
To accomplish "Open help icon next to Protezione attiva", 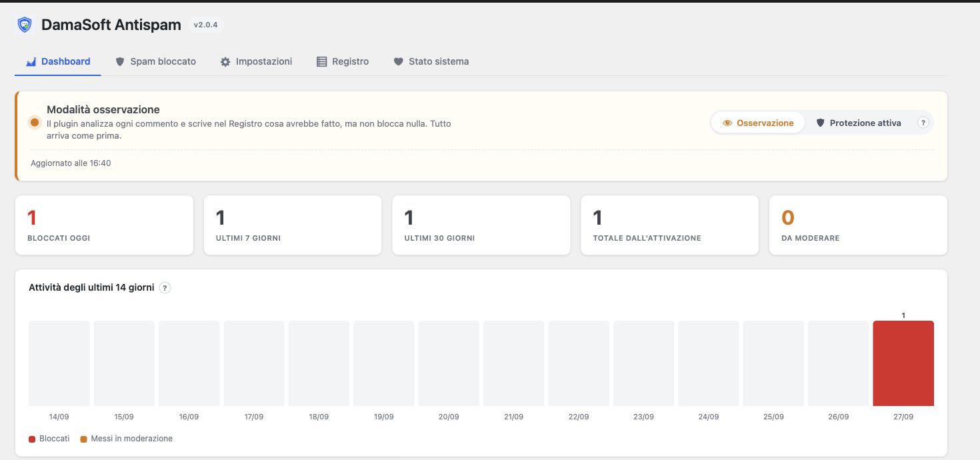I will (923, 123).
